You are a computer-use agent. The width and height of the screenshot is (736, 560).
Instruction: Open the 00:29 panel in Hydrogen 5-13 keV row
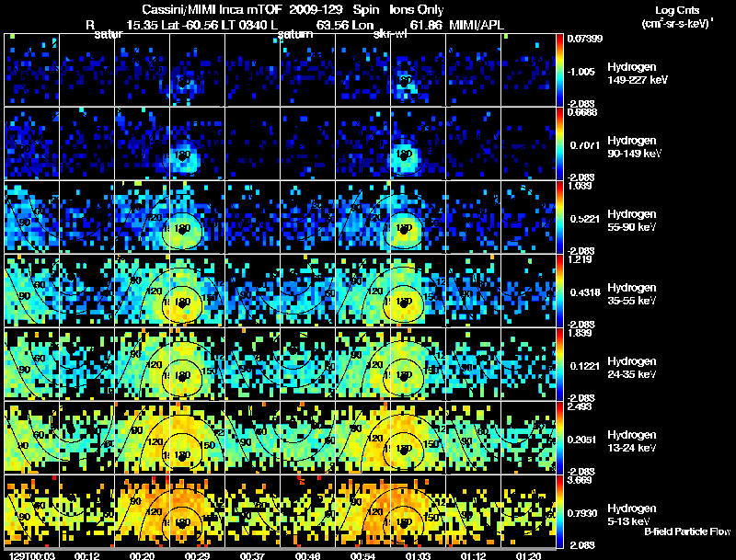pos(197,512)
